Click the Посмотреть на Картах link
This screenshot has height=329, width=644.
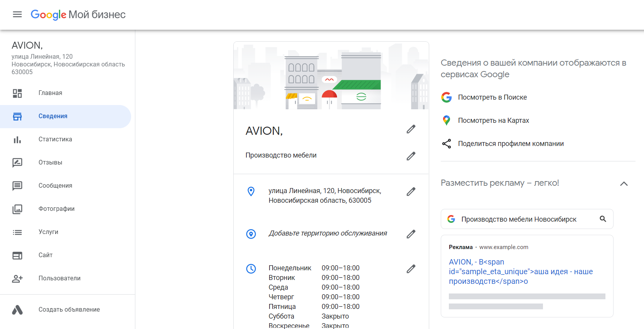click(x=494, y=120)
